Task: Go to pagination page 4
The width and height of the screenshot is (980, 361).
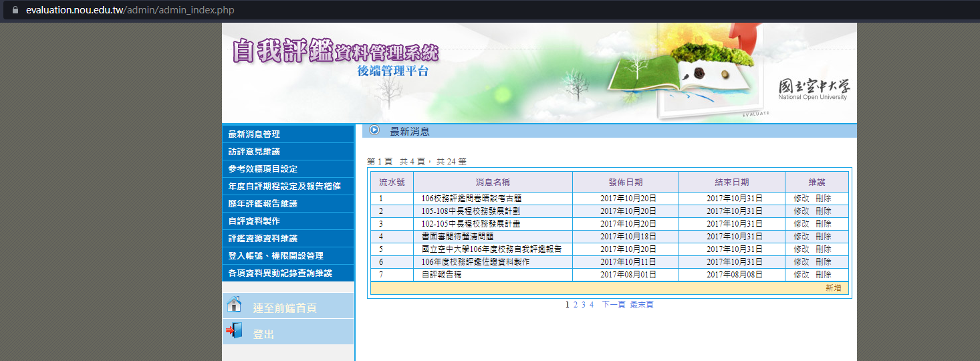Action: point(592,305)
